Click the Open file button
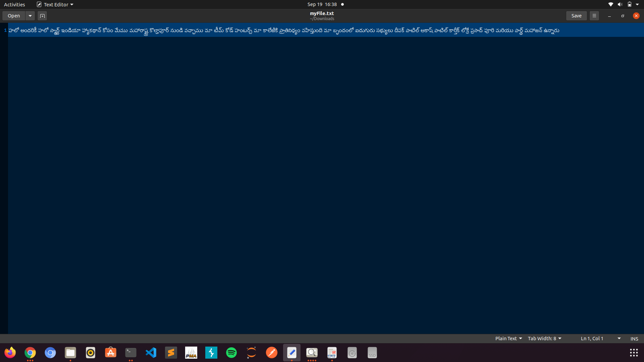The height and width of the screenshot is (362, 644). (14, 16)
